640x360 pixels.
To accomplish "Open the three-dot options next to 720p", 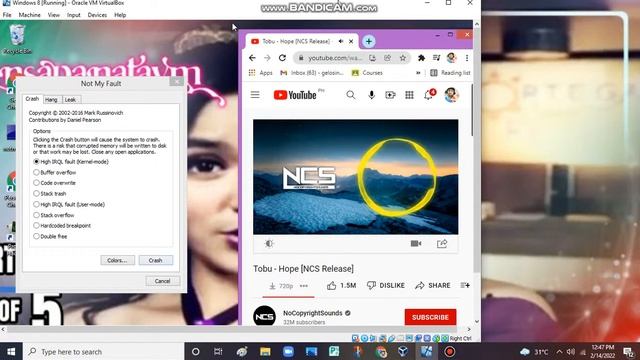I will click(304, 286).
